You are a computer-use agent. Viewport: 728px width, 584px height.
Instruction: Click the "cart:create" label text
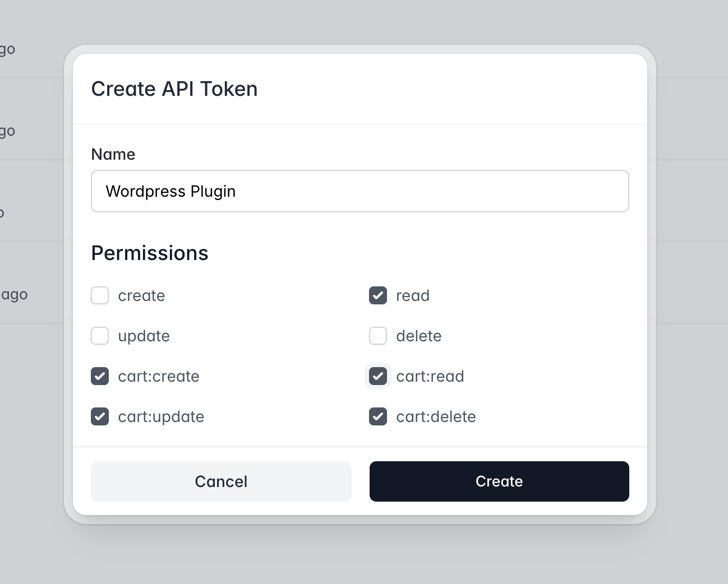pyautogui.click(x=159, y=376)
